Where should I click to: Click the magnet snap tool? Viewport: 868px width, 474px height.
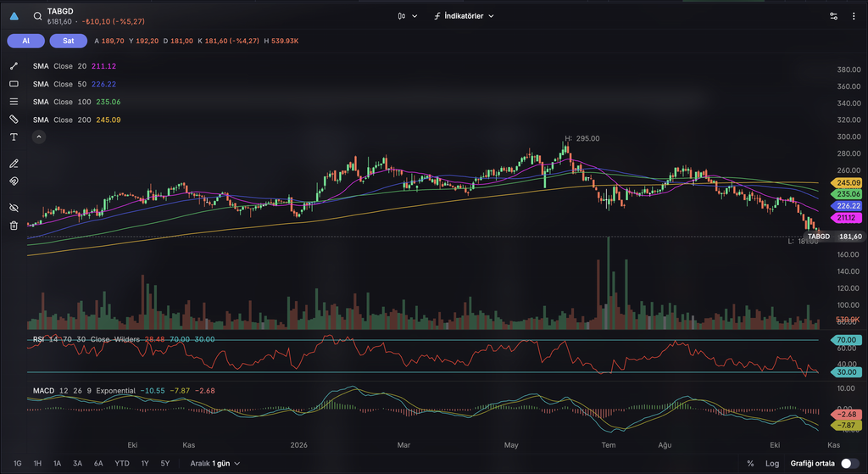14,181
